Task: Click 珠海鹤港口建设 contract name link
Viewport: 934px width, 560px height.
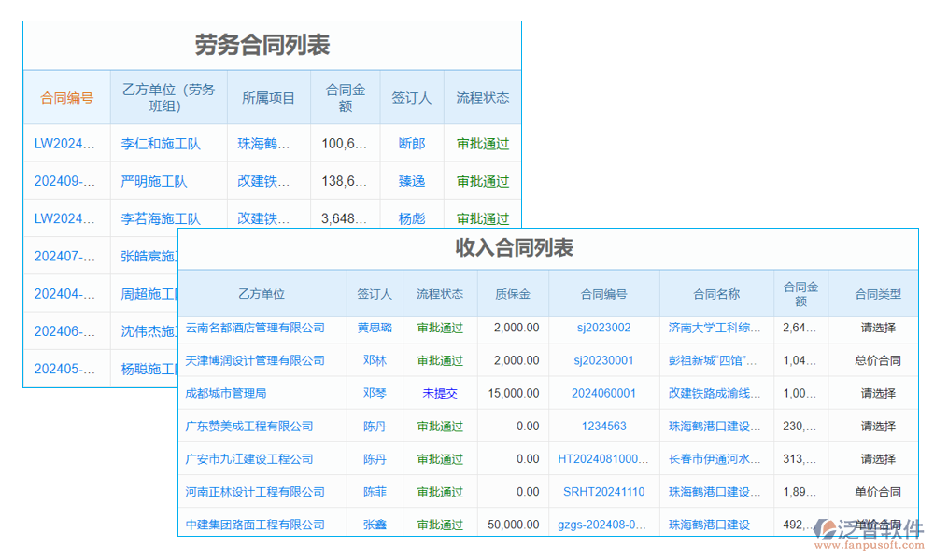Action: click(716, 426)
